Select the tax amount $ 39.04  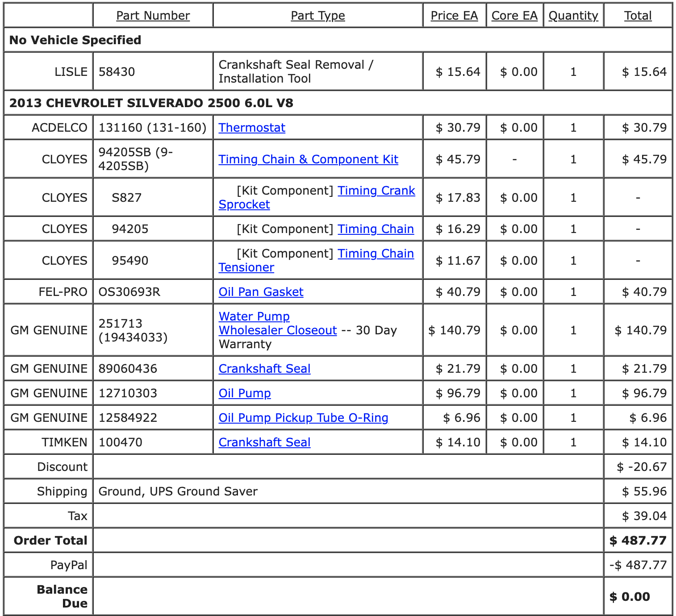pyautogui.click(x=644, y=516)
